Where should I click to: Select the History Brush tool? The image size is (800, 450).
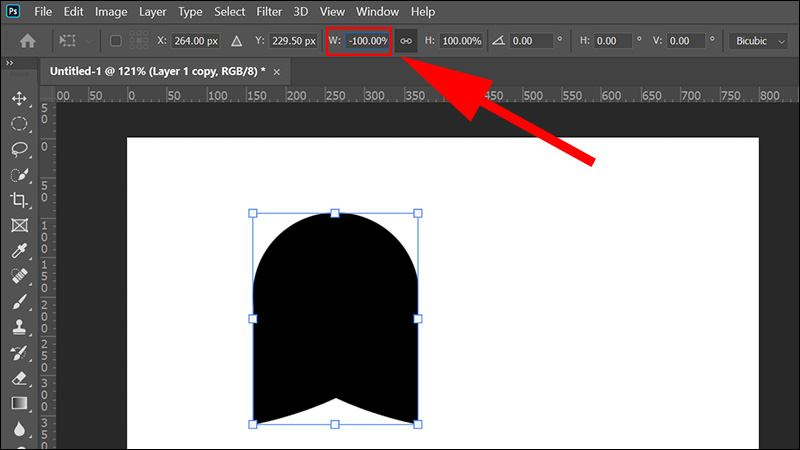(19, 353)
